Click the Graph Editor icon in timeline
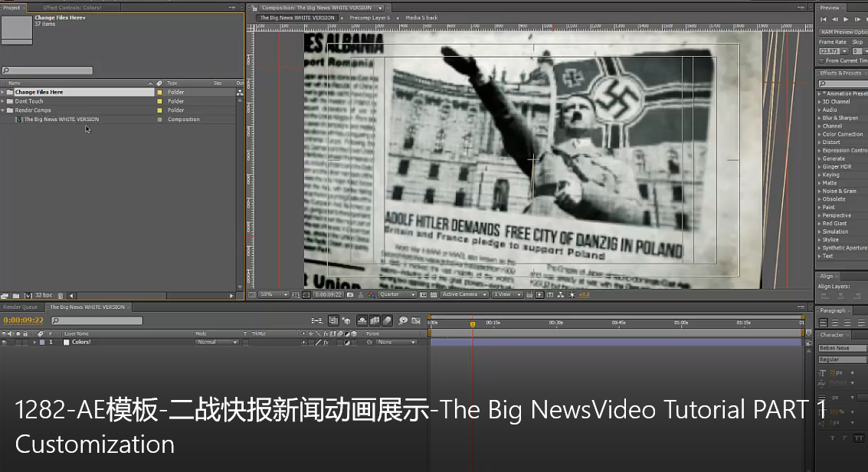 pyautogui.click(x=416, y=320)
